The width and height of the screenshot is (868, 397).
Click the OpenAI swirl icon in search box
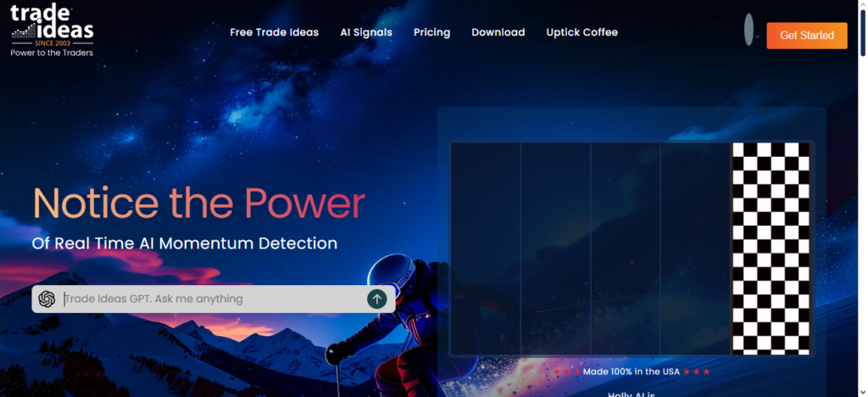47,299
